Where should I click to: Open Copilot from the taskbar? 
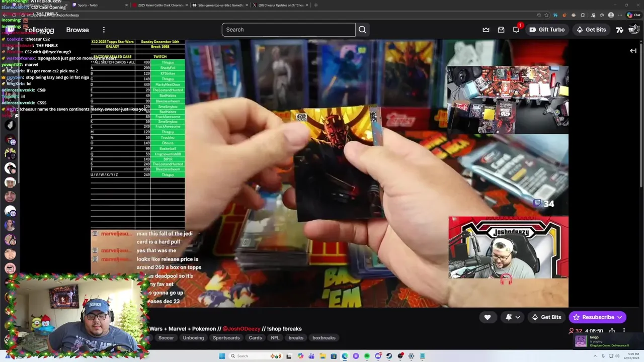[300, 356]
